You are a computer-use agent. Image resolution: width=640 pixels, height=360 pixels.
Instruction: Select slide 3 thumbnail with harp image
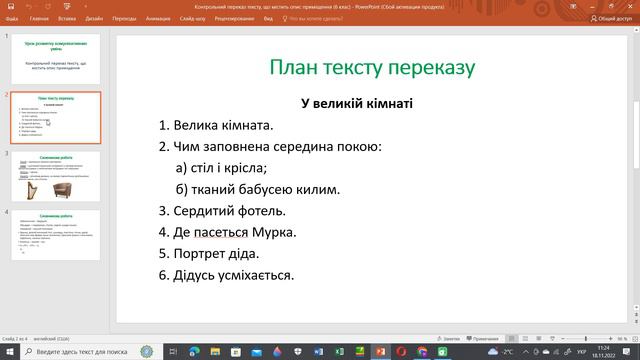click(56, 176)
